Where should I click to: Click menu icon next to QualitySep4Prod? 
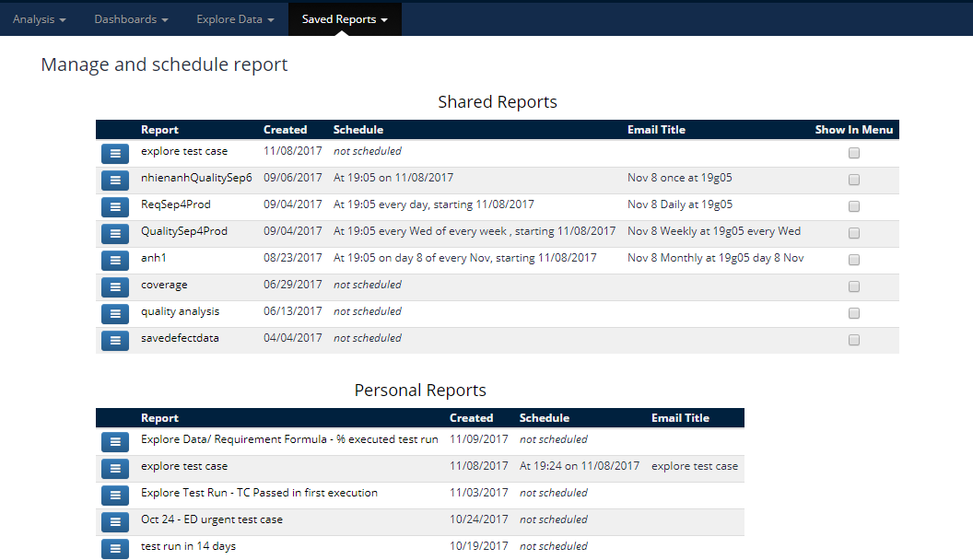(x=114, y=233)
